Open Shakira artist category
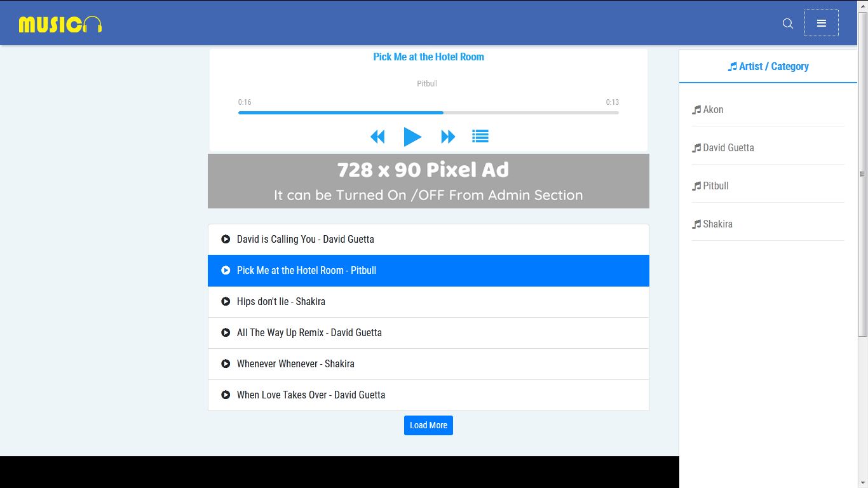 [x=712, y=224]
